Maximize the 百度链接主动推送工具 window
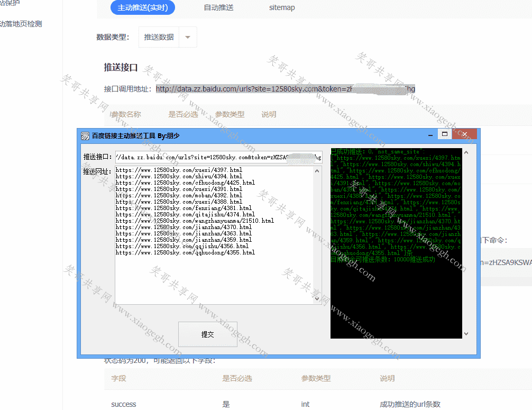The width and height of the screenshot is (532, 410). coord(444,134)
